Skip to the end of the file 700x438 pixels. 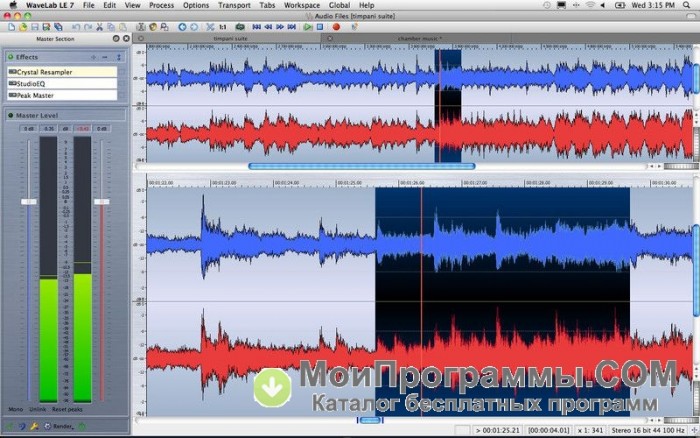292,27
